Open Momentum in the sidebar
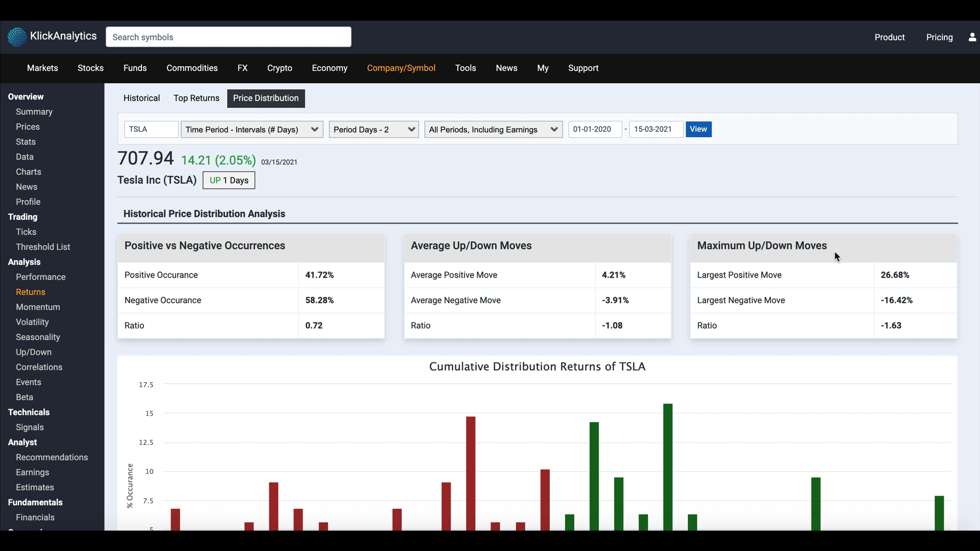Image resolution: width=980 pixels, height=551 pixels. (x=38, y=307)
